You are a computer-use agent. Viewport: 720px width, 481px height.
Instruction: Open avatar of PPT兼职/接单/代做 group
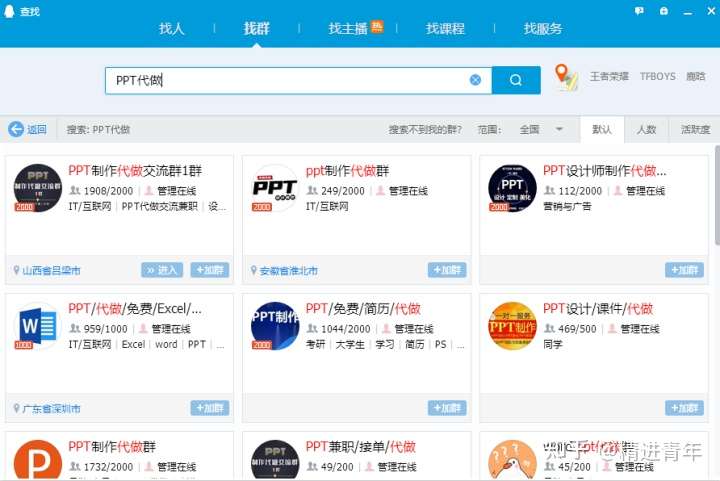click(x=275, y=460)
